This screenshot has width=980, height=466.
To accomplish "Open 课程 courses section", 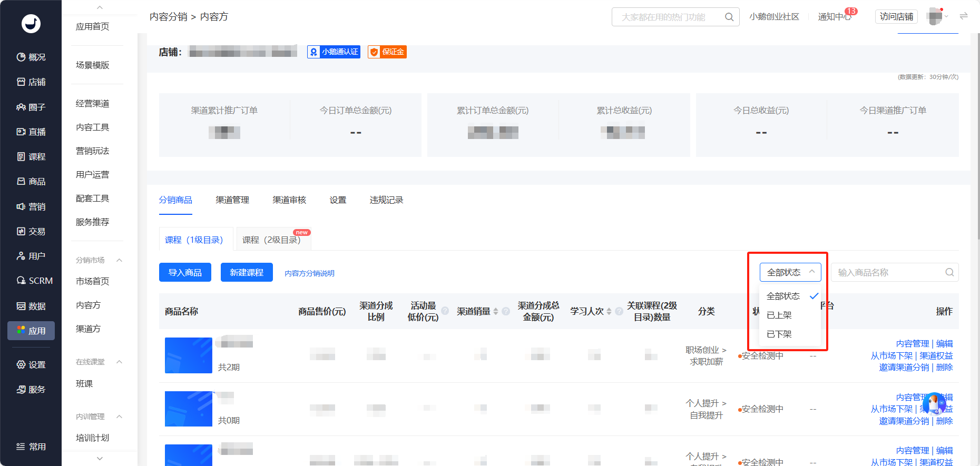I will click(31, 156).
